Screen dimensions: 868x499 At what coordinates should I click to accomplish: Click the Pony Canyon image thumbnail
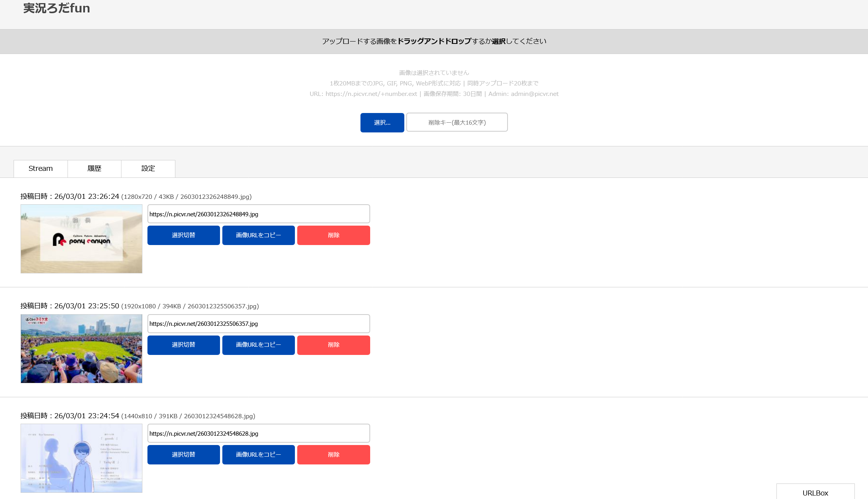[x=81, y=239]
